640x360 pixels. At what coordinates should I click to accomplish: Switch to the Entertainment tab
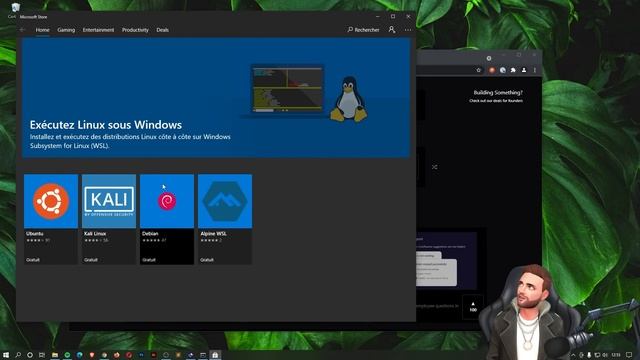[x=98, y=30]
